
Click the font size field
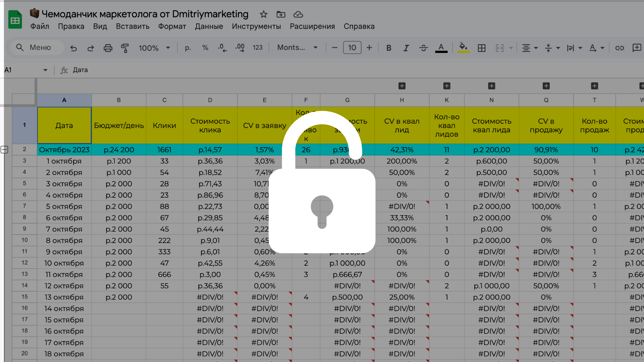[352, 48]
